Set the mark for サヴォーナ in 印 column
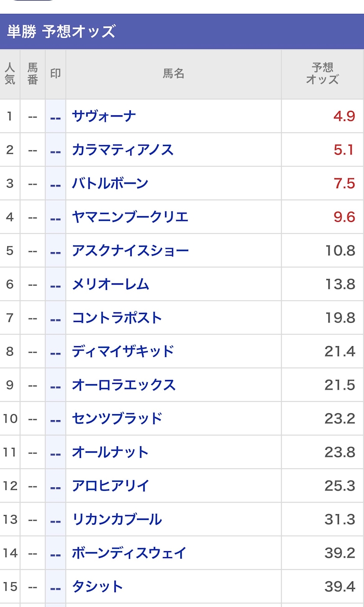 point(55,117)
